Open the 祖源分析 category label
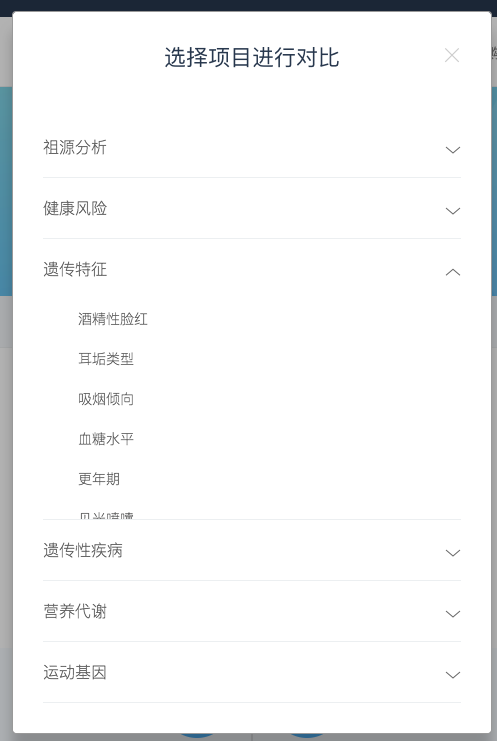This screenshot has height=741, width=497. (x=75, y=147)
